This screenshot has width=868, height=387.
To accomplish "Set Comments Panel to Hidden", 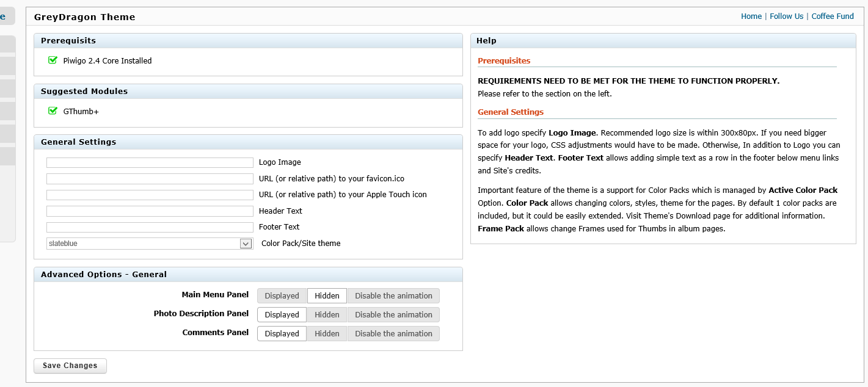I will pyautogui.click(x=327, y=334).
